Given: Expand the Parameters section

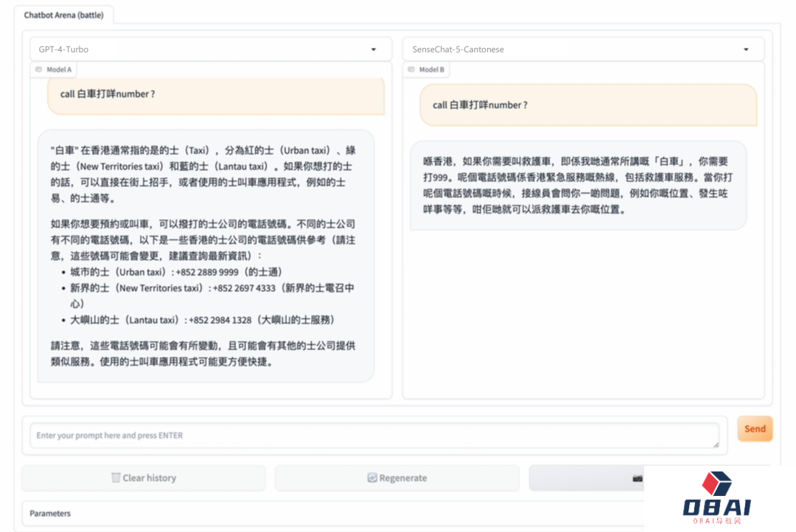Looking at the screenshot, I should tap(50, 513).
